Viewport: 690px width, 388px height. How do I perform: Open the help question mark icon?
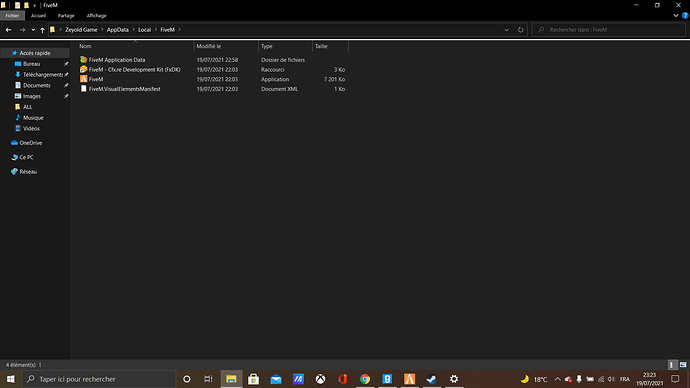685,15
